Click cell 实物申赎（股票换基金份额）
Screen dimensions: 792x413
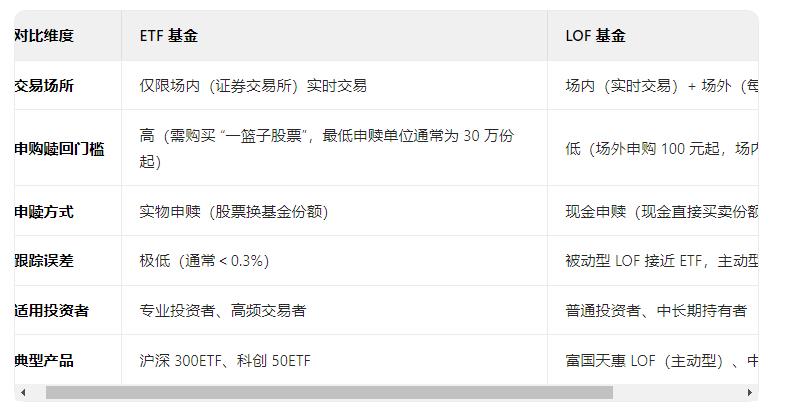point(334,211)
